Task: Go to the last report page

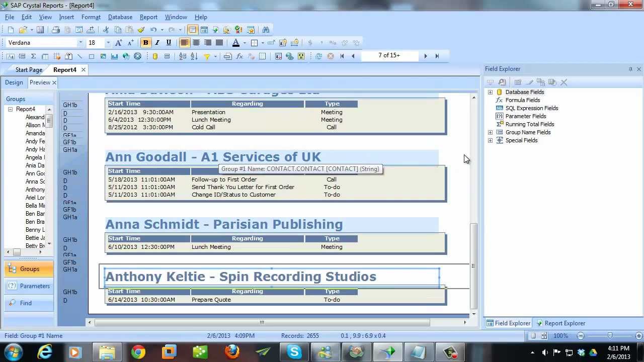Action: (437, 56)
